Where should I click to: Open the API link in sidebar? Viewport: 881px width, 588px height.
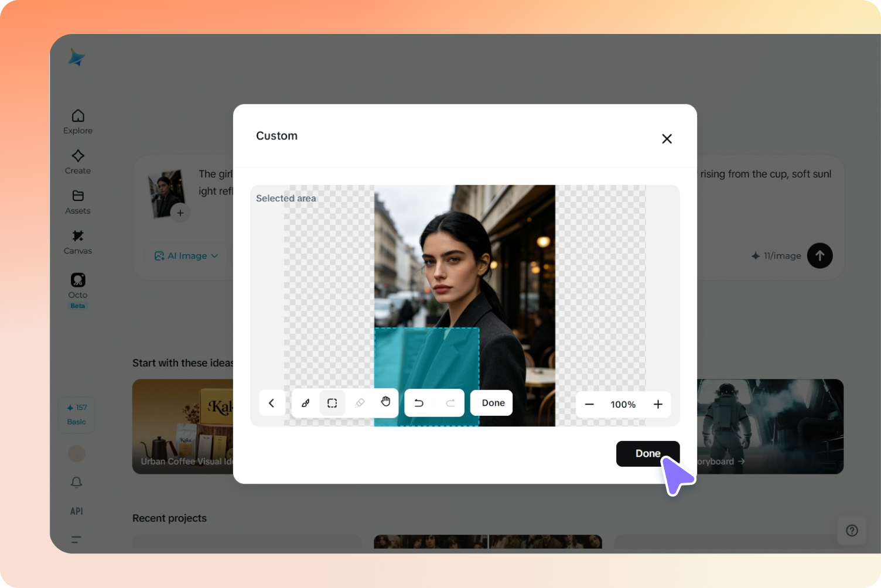pyautogui.click(x=77, y=511)
